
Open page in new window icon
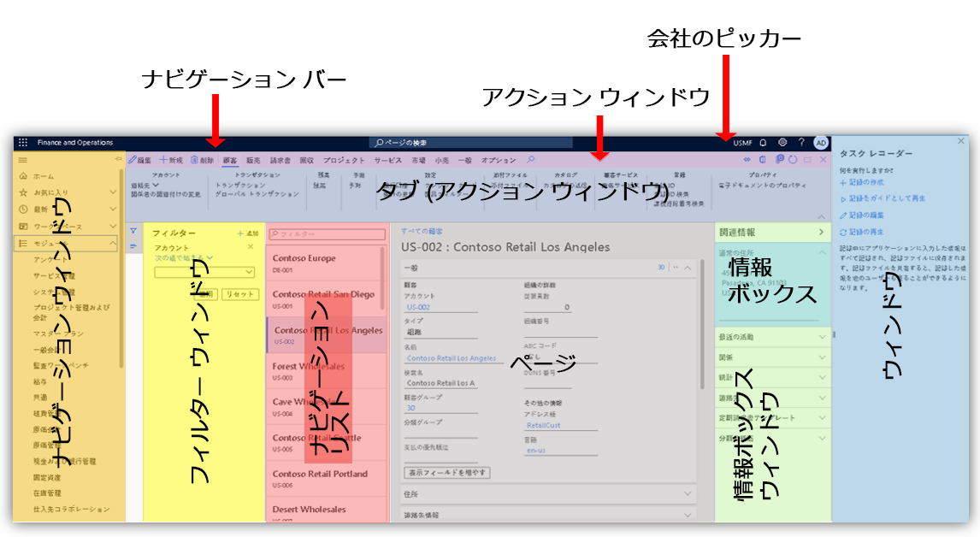point(807,159)
